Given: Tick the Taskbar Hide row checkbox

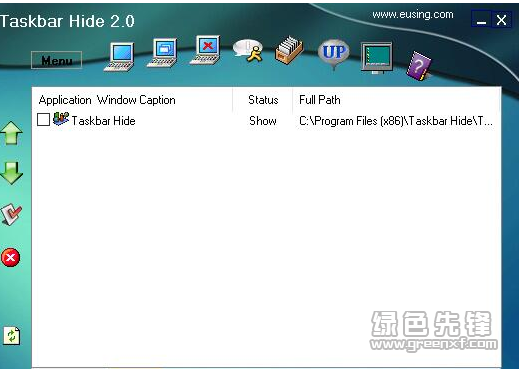Looking at the screenshot, I should [43, 120].
